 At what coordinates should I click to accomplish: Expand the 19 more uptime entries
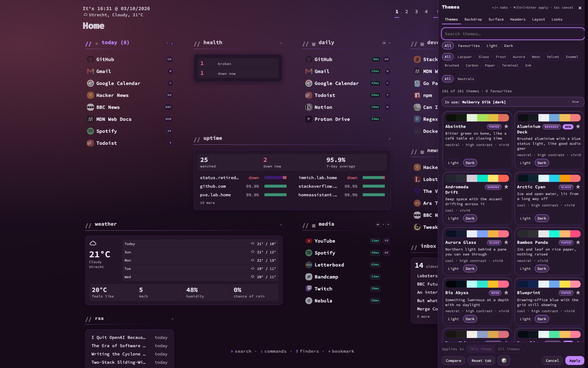point(207,203)
